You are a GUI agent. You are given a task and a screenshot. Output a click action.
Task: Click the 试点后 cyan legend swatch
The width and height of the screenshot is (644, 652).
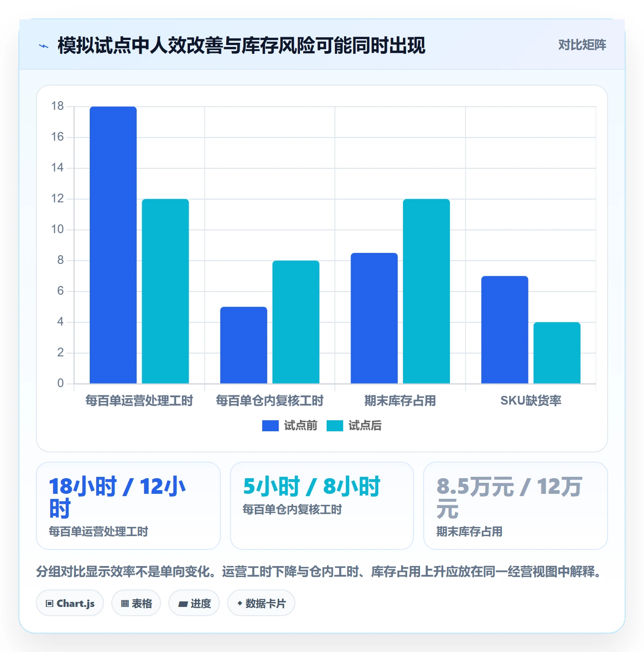[335, 426]
